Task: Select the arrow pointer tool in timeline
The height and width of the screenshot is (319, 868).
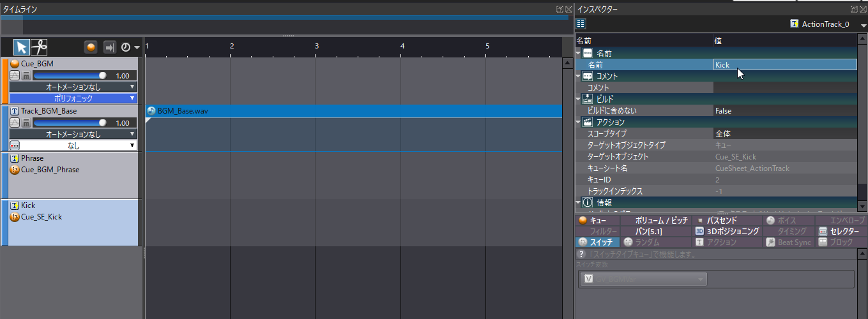Action: [x=22, y=47]
